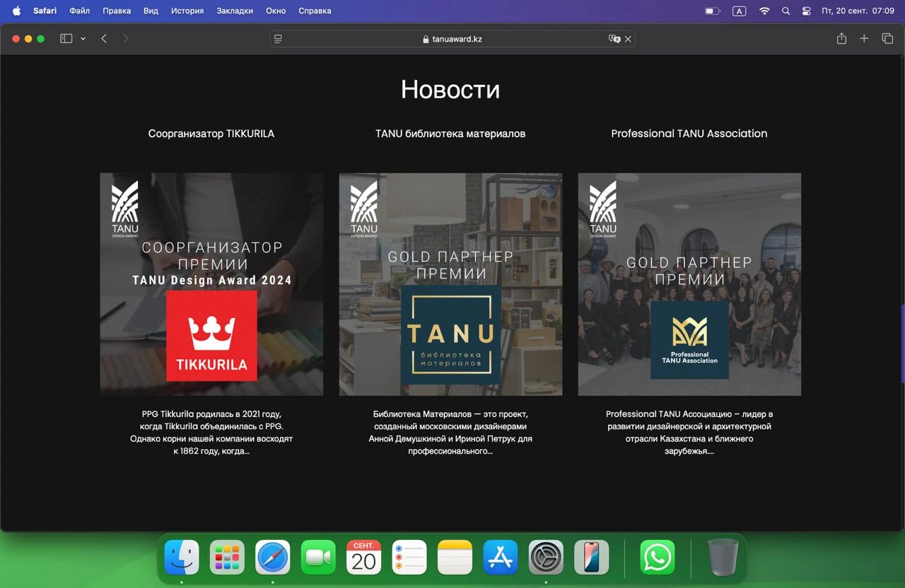The width and height of the screenshot is (905, 588).
Task: Open Finder from the Dock
Action: (182, 558)
